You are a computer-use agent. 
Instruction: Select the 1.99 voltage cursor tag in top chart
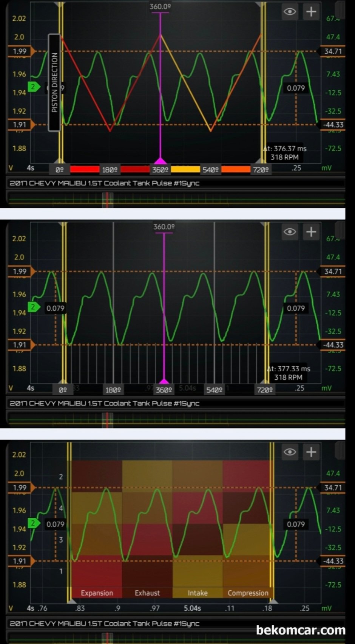pos(21,51)
